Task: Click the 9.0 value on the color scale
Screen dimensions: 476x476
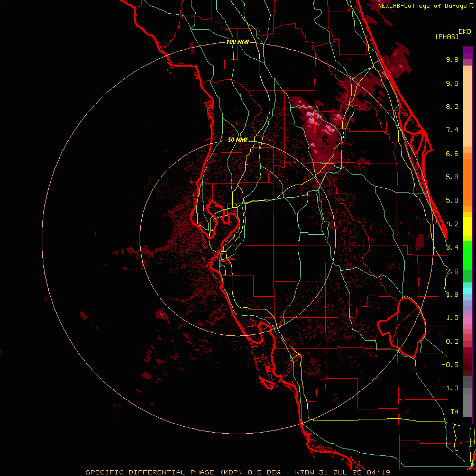Action: coord(452,83)
